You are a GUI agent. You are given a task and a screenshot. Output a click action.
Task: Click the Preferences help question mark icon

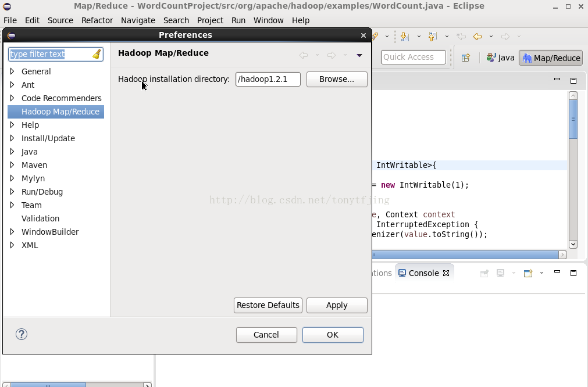(22, 334)
